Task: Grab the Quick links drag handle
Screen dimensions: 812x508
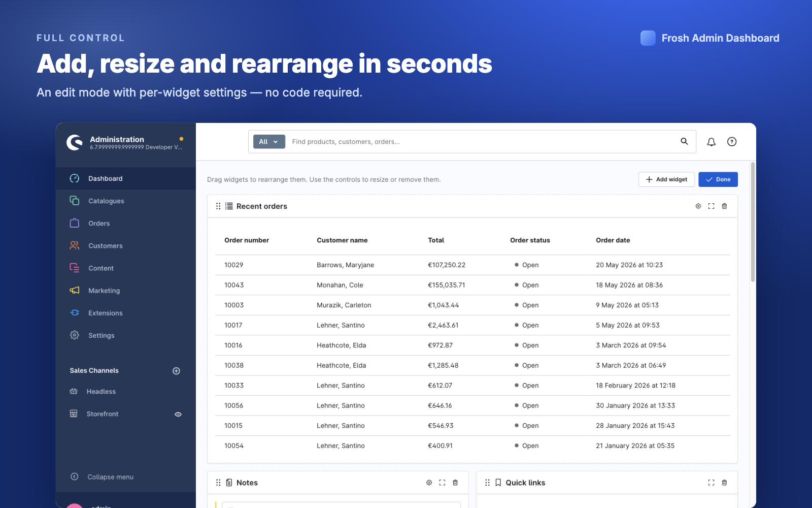Action: click(x=487, y=483)
